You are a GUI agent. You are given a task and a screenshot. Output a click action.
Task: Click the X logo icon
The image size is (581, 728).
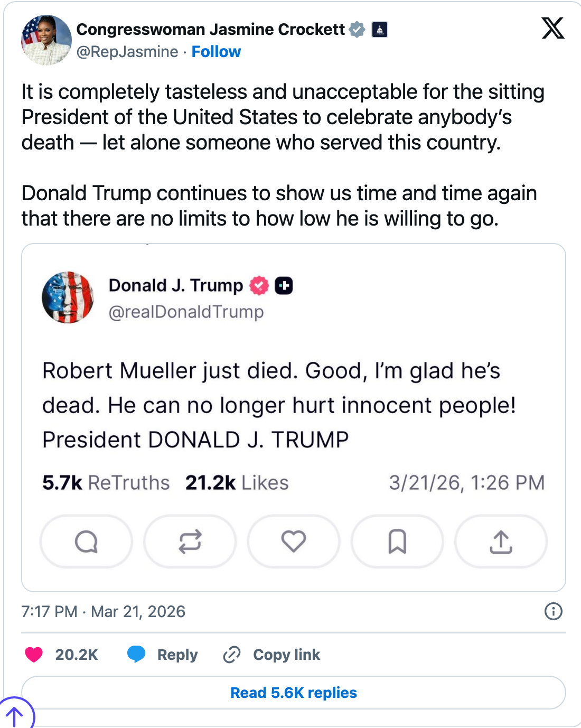[x=553, y=28]
